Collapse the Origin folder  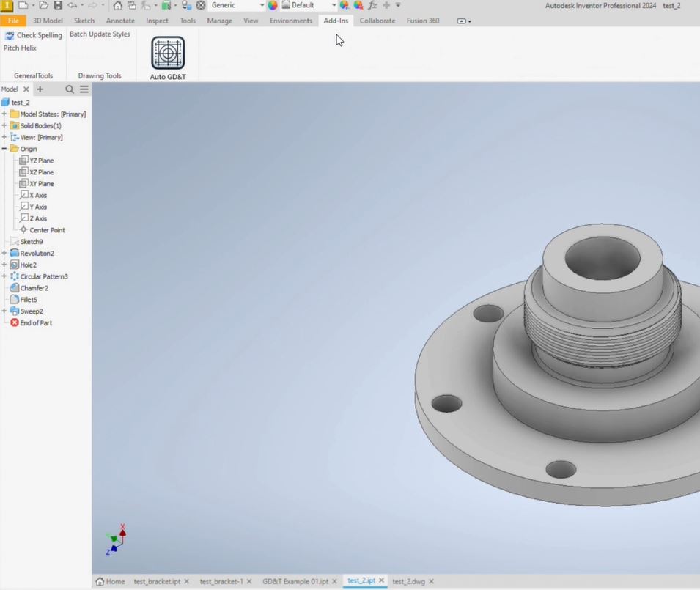tap(4, 149)
